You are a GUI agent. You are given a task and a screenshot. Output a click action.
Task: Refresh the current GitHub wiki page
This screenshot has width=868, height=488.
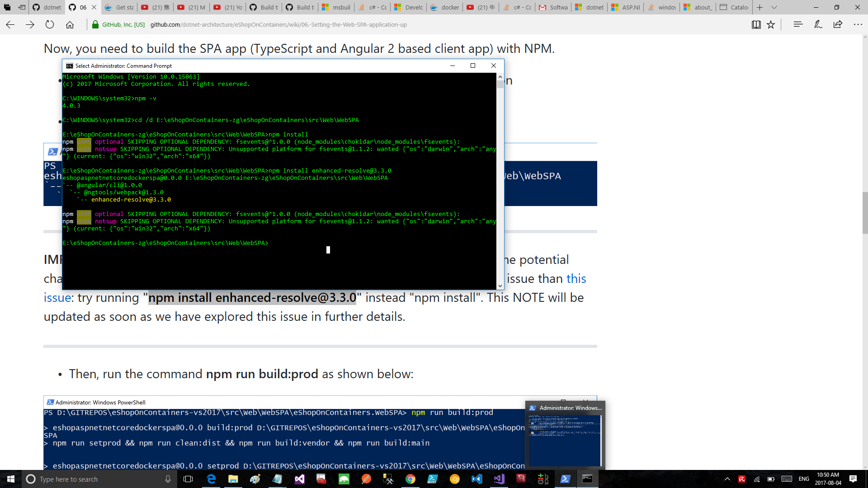coord(50,24)
